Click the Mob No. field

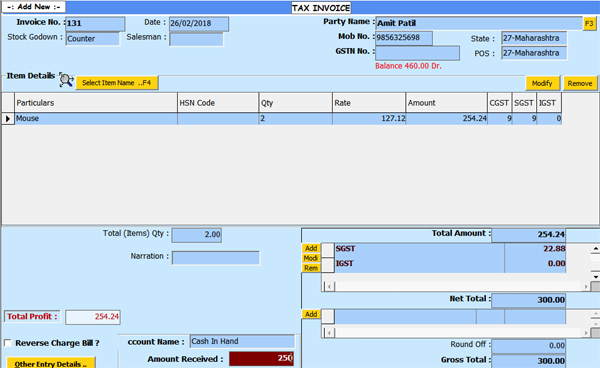[x=404, y=38]
